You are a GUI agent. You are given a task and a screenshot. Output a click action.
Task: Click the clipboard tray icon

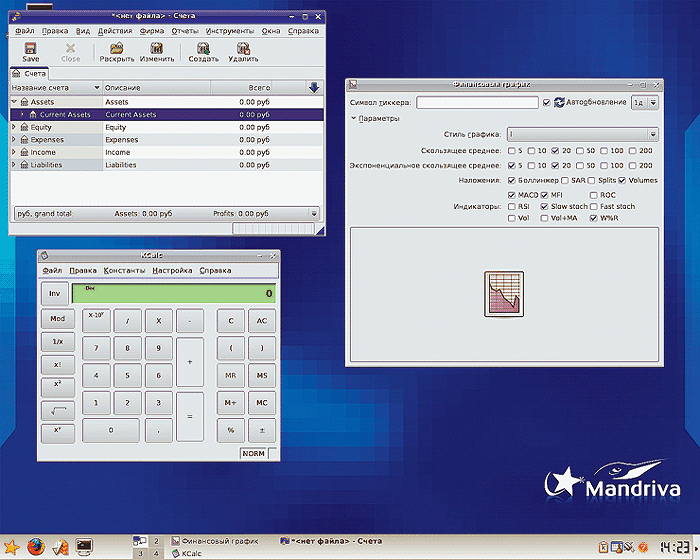pyautogui.click(x=603, y=547)
